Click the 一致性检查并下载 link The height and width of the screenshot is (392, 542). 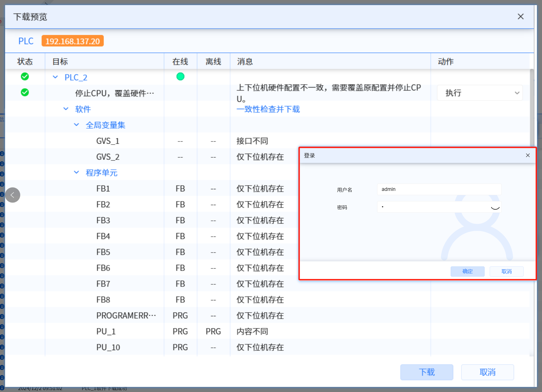pyautogui.click(x=268, y=109)
